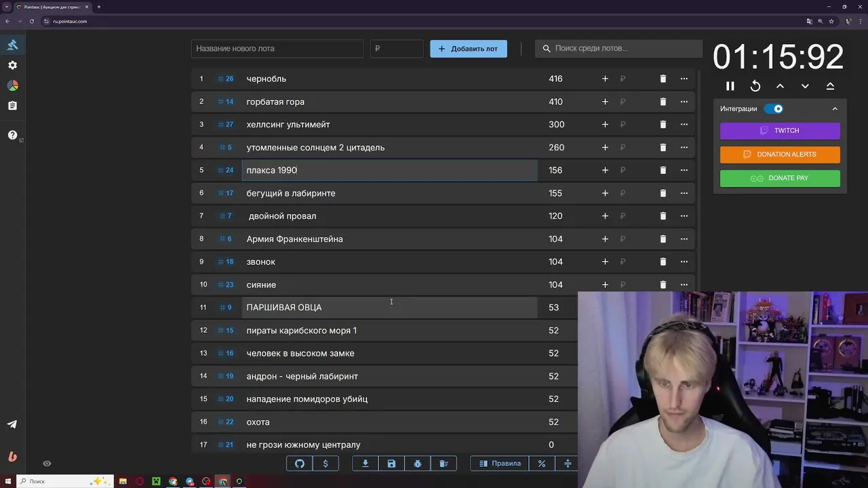The height and width of the screenshot is (488, 868).
Task: Focus the Название нового лота field
Action: [x=277, y=49]
